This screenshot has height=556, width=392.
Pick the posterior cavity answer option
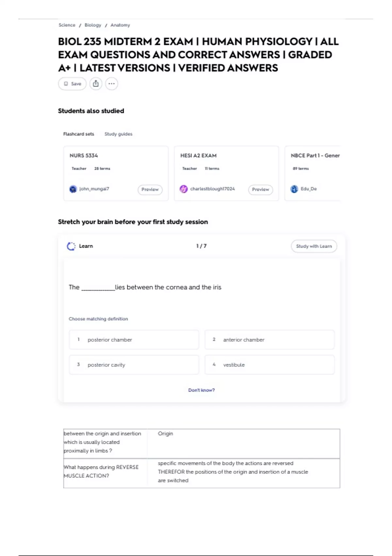[x=134, y=365]
